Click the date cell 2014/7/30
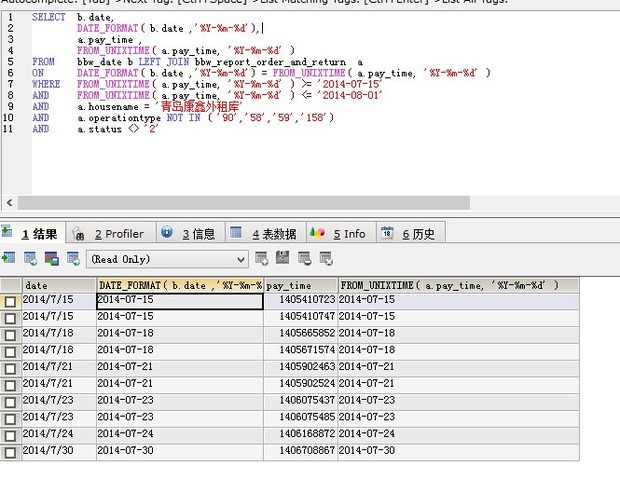The height and width of the screenshot is (493, 620). (x=59, y=451)
